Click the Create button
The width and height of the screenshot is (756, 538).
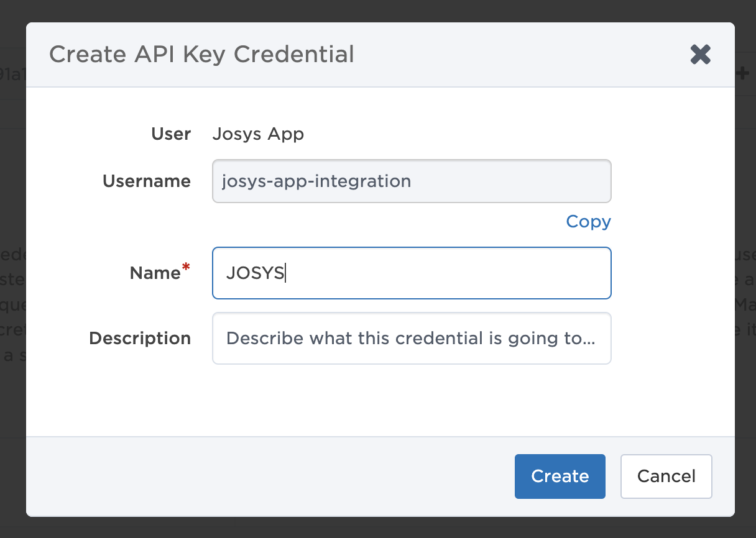[x=560, y=476]
